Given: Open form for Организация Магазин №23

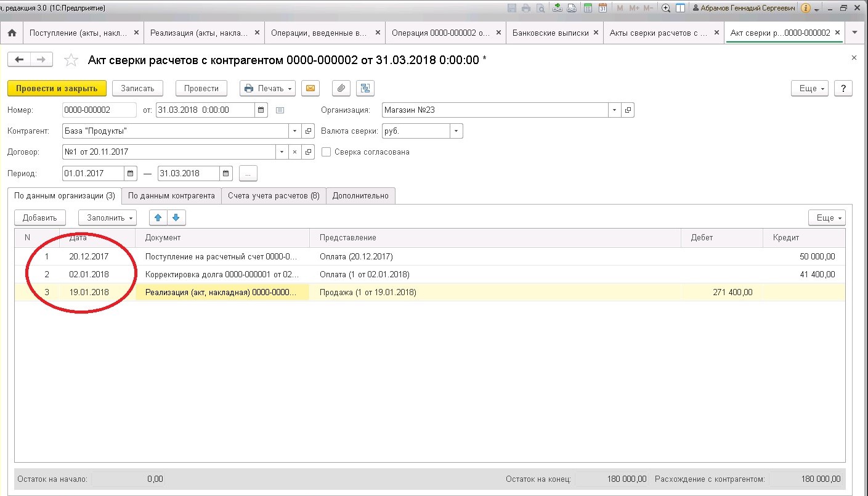Looking at the screenshot, I should 628,110.
